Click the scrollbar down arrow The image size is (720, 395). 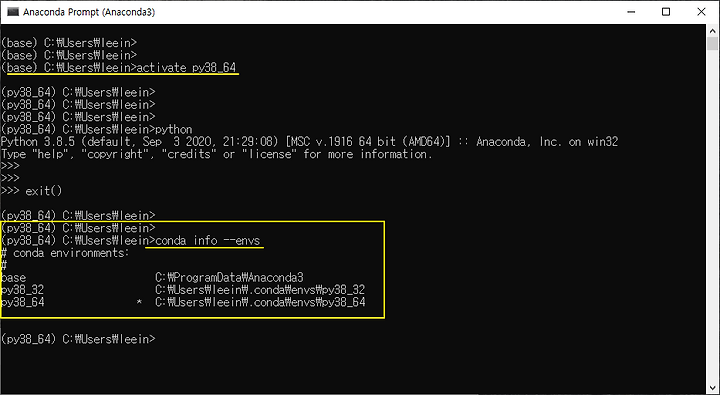coord(712,389)
